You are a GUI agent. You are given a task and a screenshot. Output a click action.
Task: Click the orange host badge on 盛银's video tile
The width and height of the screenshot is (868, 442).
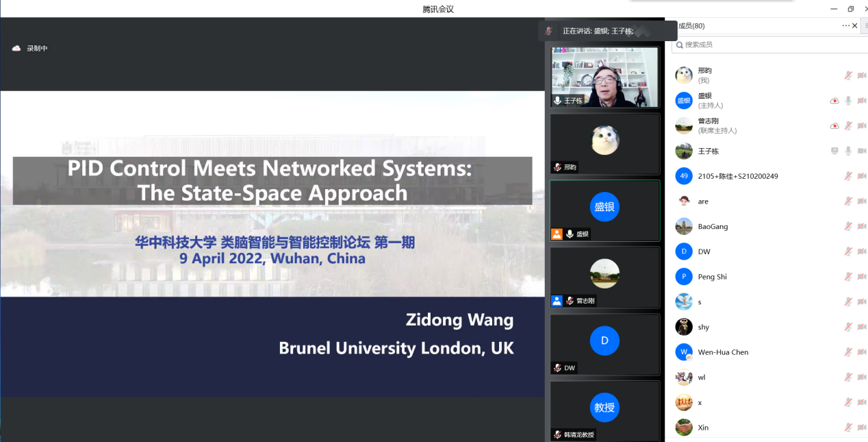tap(557, 234)
